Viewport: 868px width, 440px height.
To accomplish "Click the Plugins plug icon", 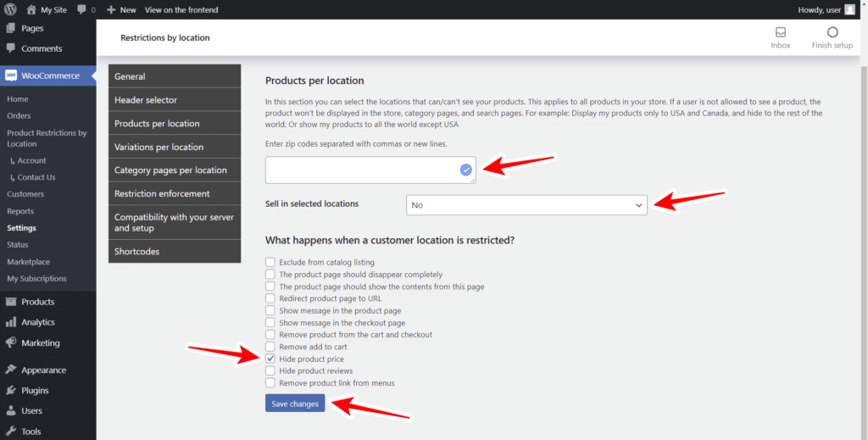I will tap(11, 390).
